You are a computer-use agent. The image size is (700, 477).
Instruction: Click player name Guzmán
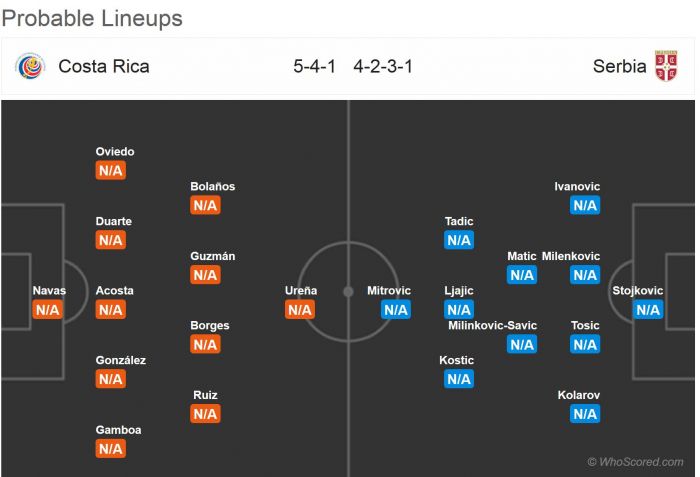pyautogui.click(x=212, y=256)
